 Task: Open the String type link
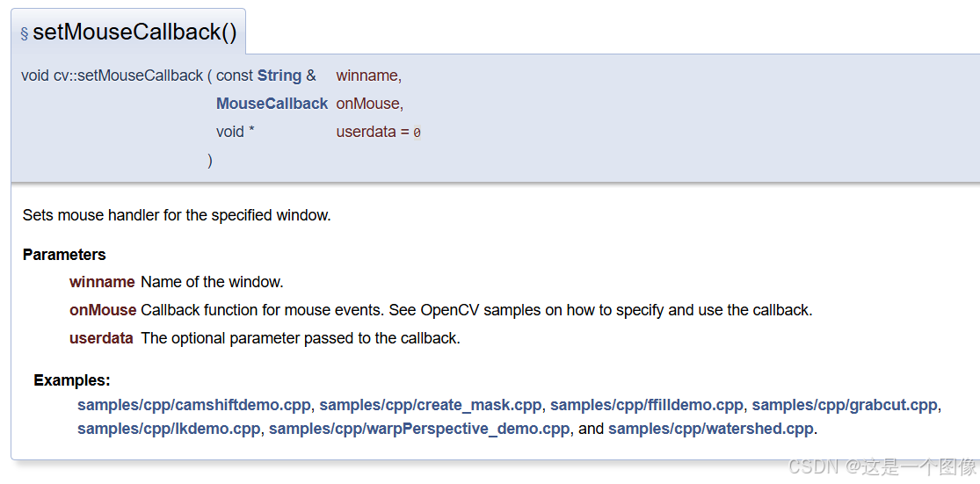(x=279, y=76)
